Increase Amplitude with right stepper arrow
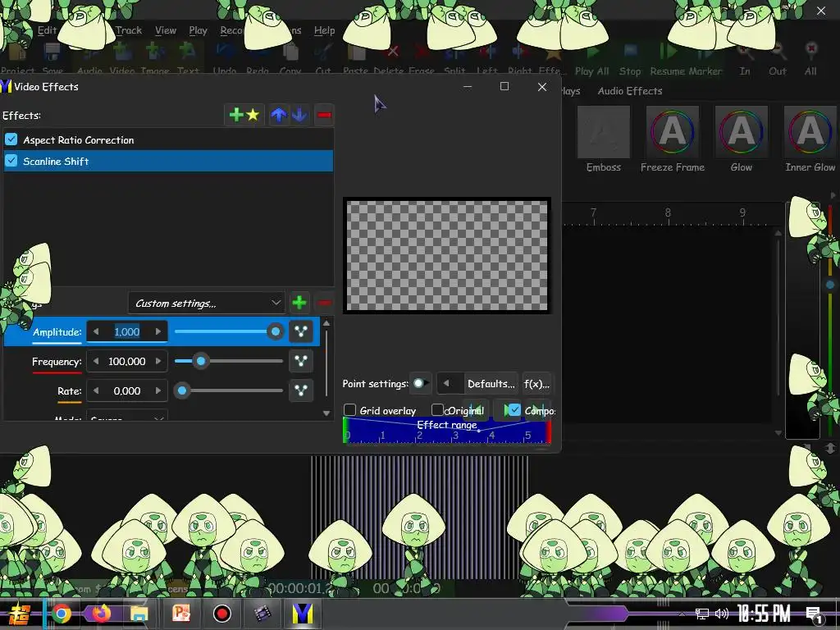Image resolution: width=840 pixels, height=630 pixels. (x=158, y=331)
